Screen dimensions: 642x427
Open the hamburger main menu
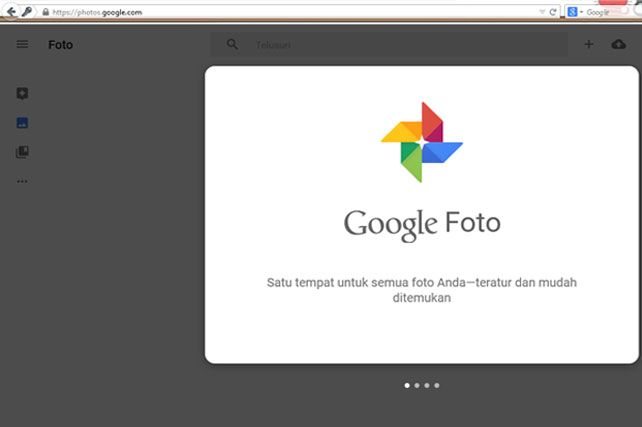[22, 44]
